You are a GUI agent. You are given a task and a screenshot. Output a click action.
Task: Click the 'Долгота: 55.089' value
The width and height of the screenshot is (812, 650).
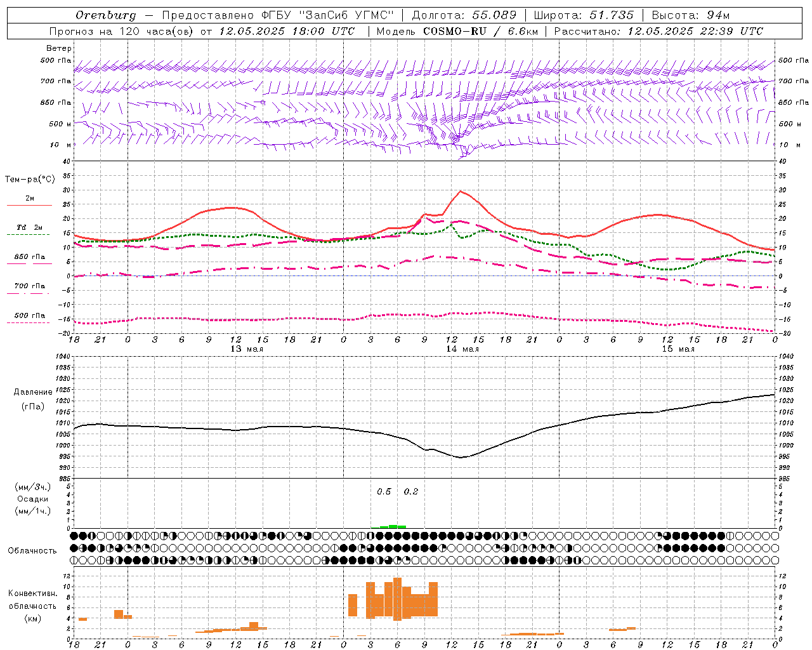(464, 15)
